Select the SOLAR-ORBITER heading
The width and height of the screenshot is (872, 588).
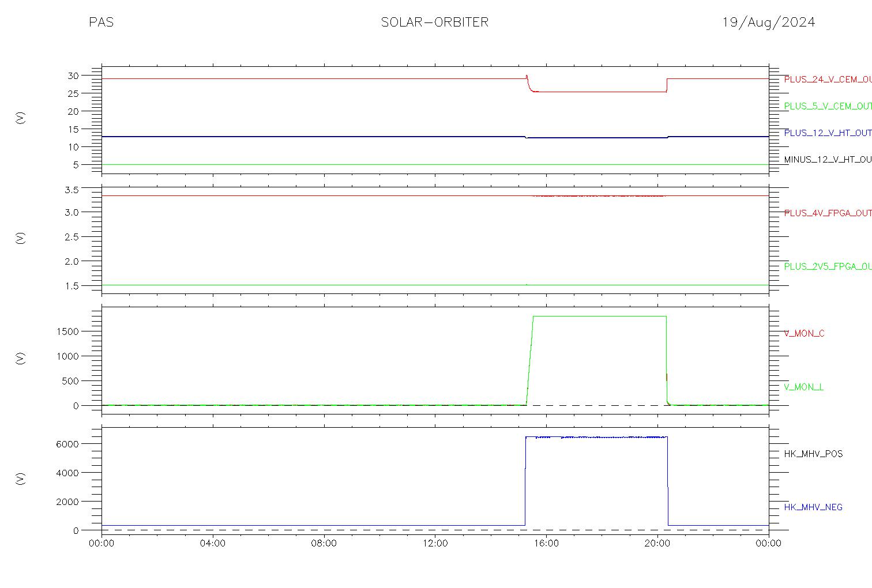[435, 22]
